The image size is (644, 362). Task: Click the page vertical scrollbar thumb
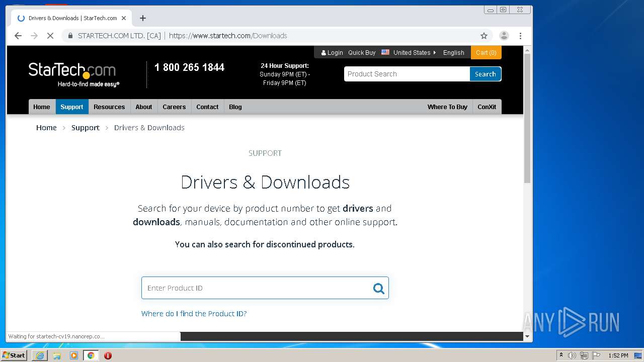(527, 118)
